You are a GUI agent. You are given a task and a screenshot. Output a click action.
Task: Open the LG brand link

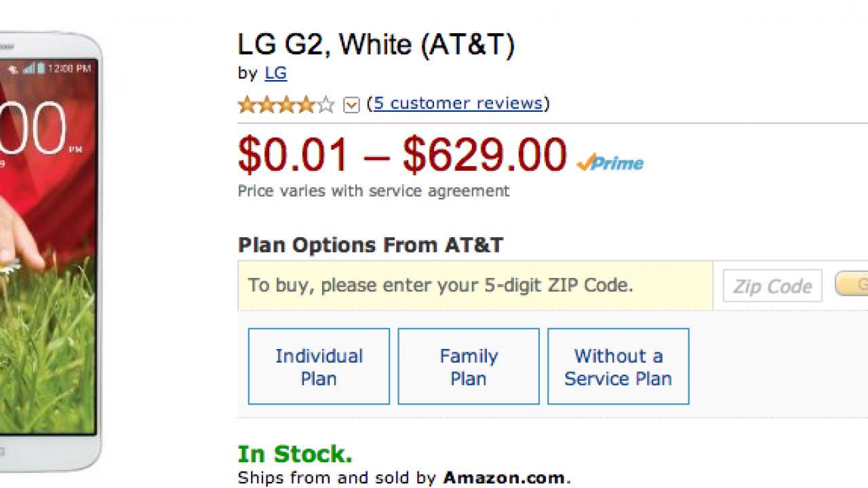click(275, 73)
